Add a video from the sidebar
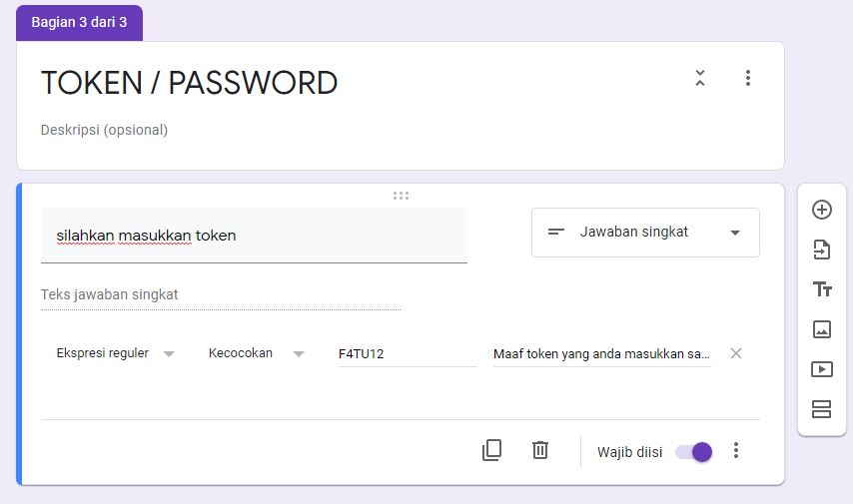This screenshot has width=853, height=504. click(x=821, y=369)
